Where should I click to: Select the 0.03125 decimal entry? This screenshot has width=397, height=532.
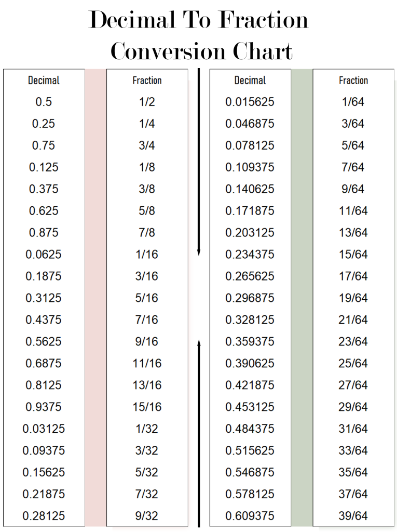point(44,429)
